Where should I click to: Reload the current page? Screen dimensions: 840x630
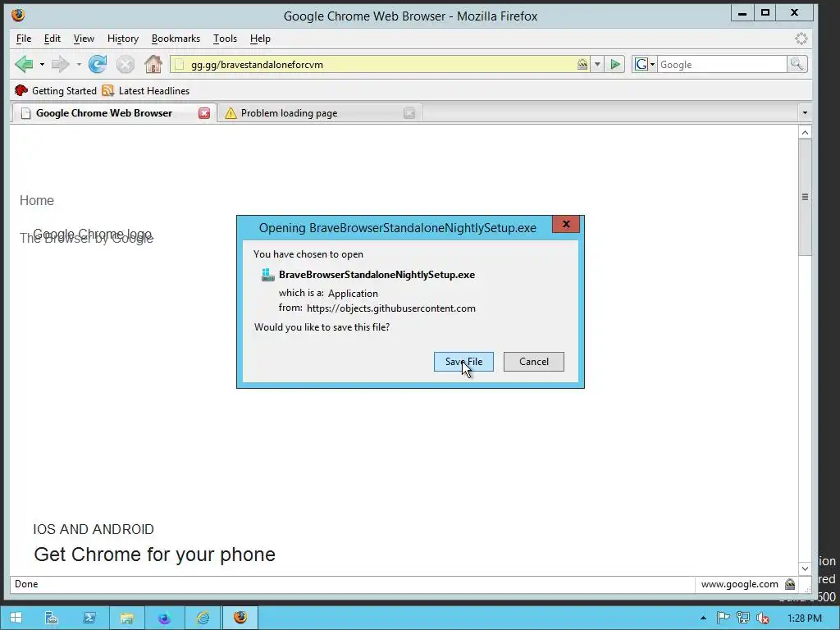[x=98, y=64]
